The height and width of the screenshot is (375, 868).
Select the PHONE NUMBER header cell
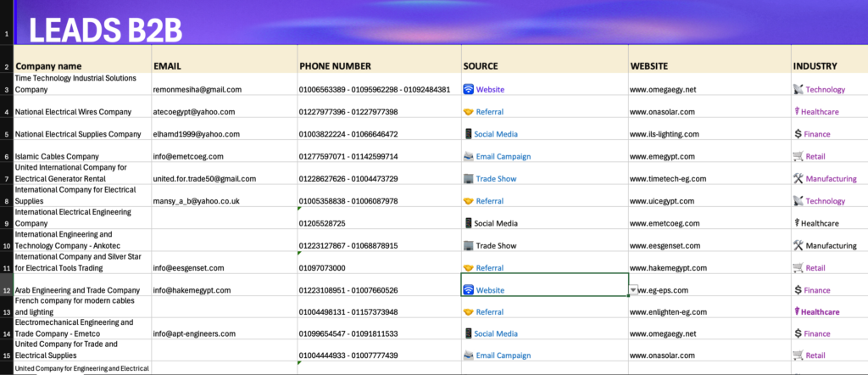[x=379, y=59]
